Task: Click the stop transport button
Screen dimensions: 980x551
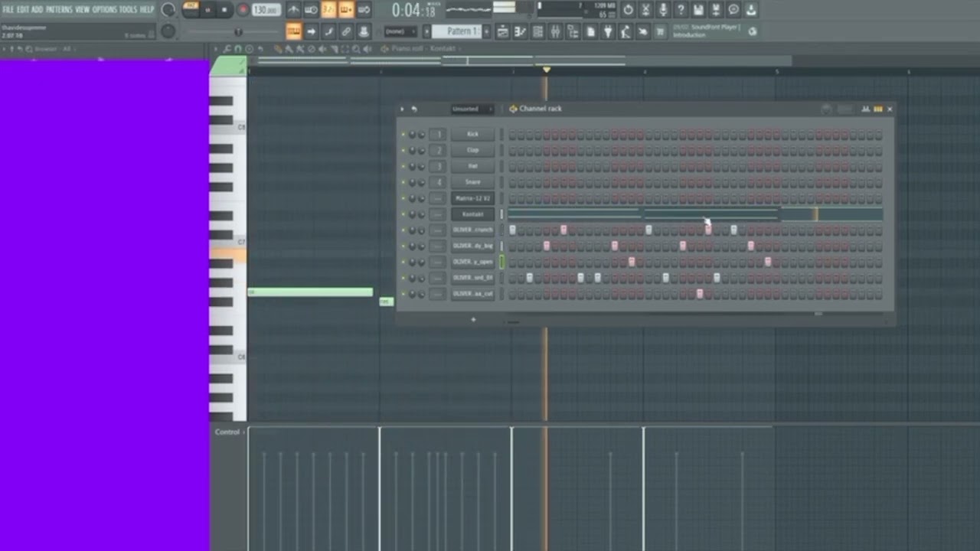Action: pos(225,9)
